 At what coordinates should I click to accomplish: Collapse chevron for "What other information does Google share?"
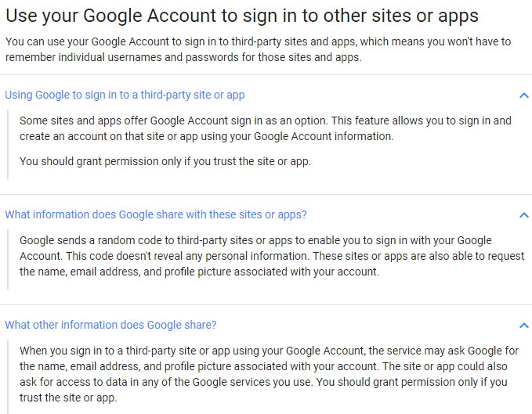point(524,325)
